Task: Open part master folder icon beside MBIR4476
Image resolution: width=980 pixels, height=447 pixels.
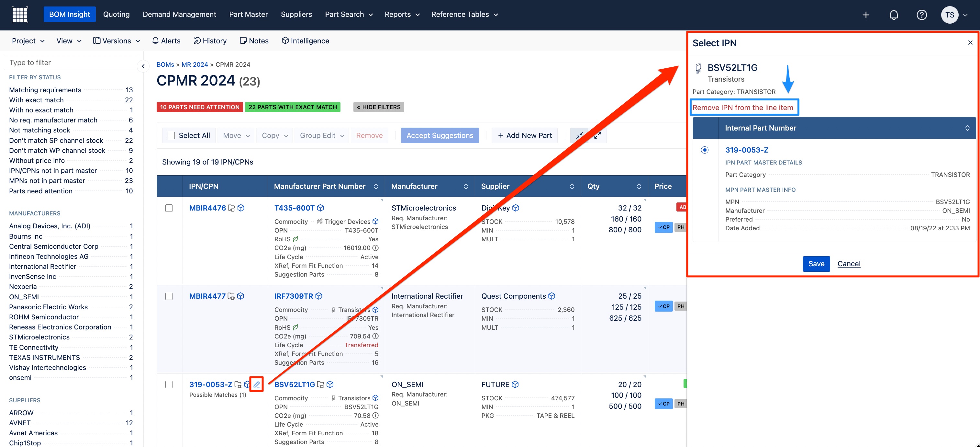Action: point(231,208)
